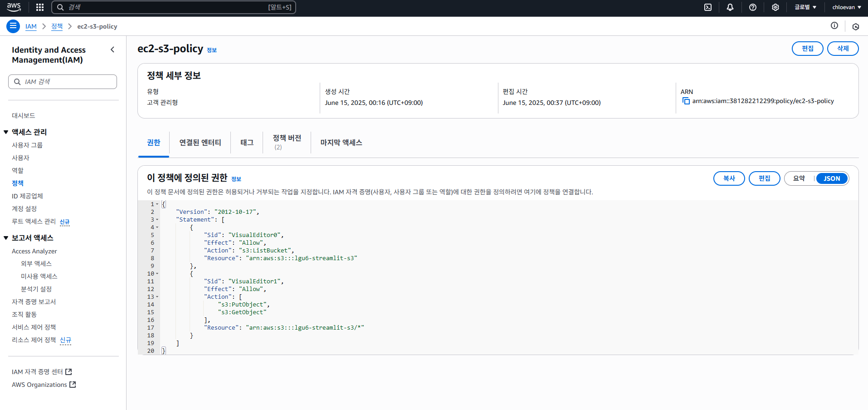Open 외부 액세스 under Access Analyzer

coord(36,264)
